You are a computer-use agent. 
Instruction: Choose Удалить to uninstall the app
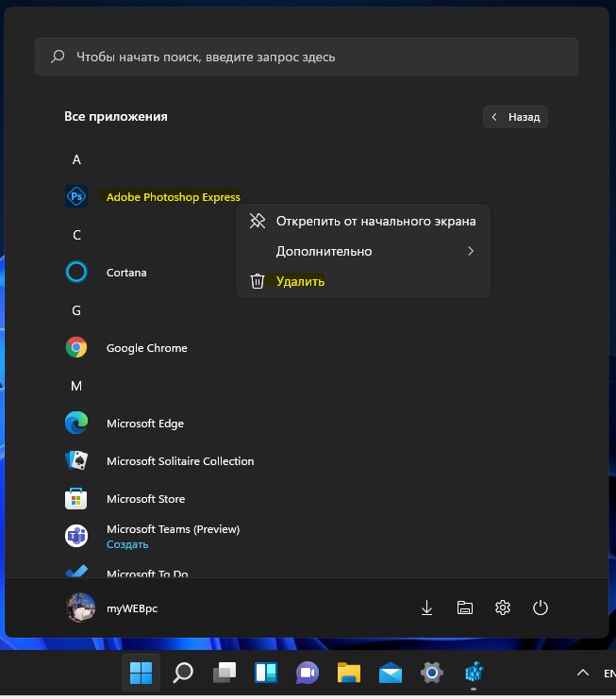[x=363, y=281]
